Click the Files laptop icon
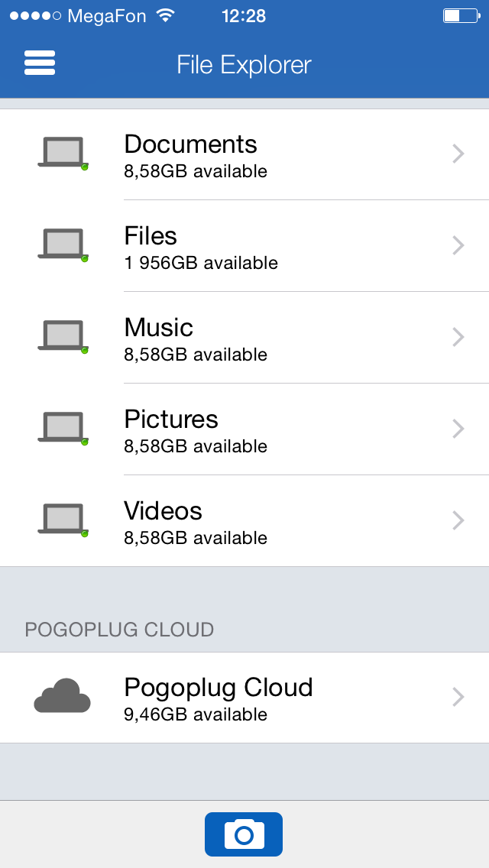This screenshot has height=868, width=489. point(62,245)
